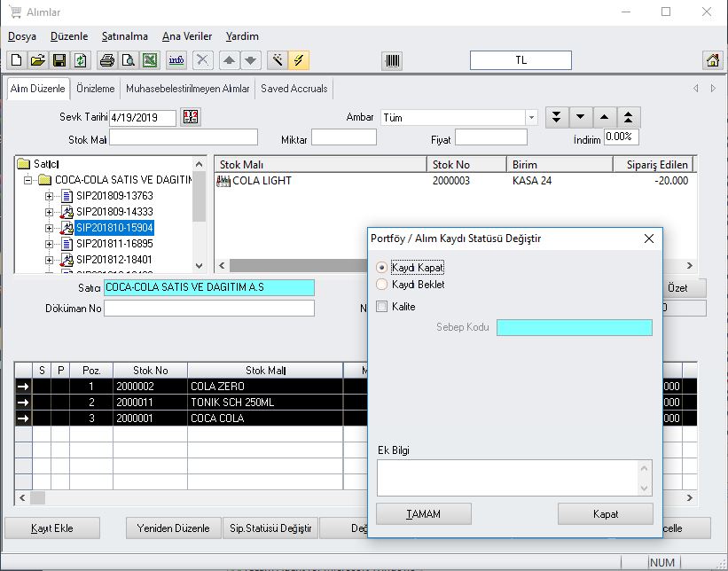Switch to the Saved Accruals tab
Viewport: 728px width, 571px height.
click(x=294, y=89)
